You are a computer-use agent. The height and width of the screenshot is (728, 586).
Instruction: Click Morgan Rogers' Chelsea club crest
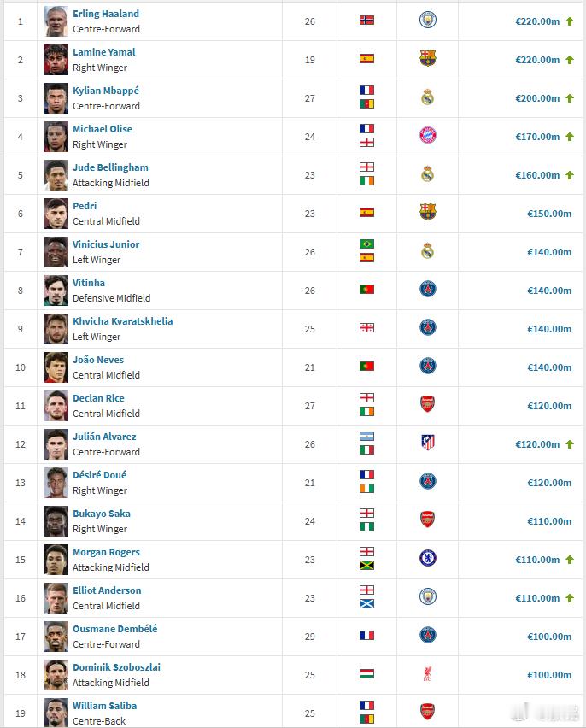428,558
